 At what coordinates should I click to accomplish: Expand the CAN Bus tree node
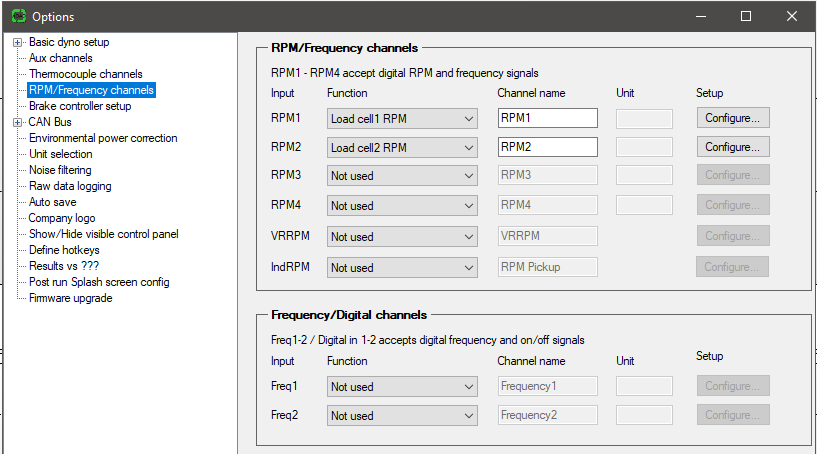tap(17, 122)
